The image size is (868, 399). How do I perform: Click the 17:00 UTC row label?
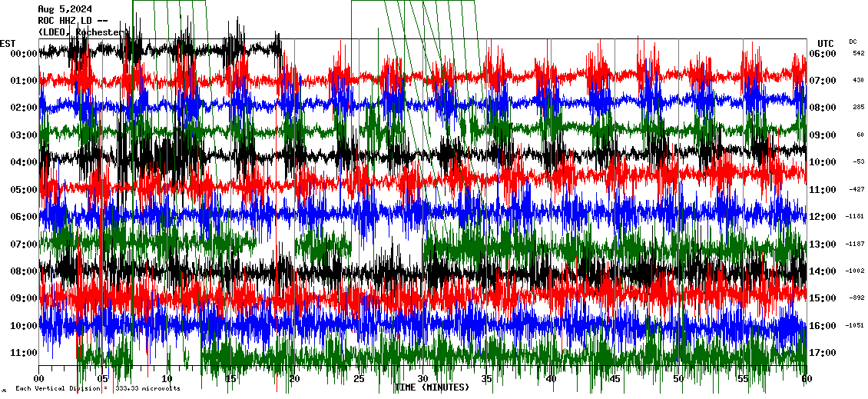(822, 353)
